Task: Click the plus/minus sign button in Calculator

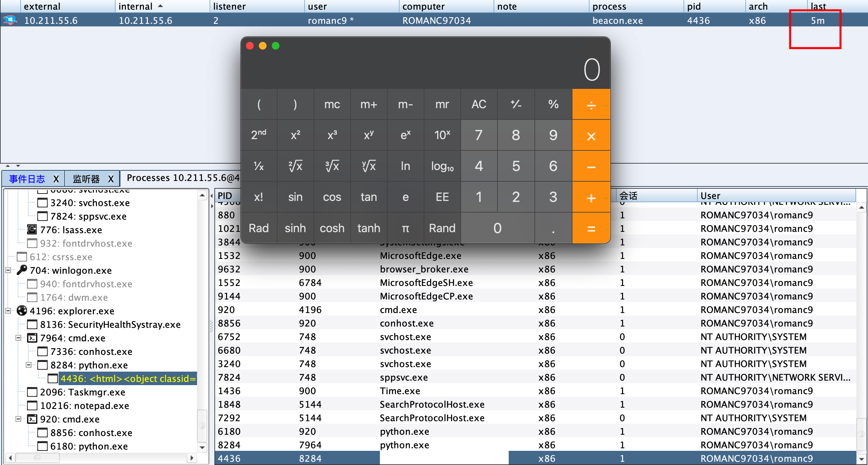Action: click(x=516, y=104)
